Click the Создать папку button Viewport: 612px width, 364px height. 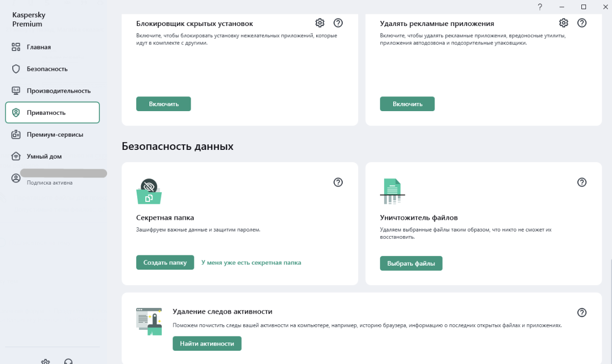[x=165, y=263]
